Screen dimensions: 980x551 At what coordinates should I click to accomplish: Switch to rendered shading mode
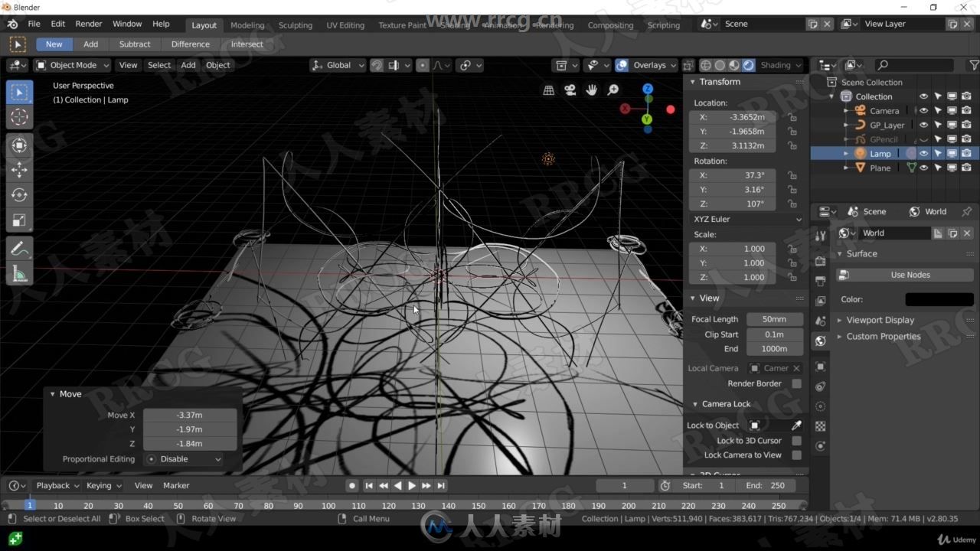748,65
